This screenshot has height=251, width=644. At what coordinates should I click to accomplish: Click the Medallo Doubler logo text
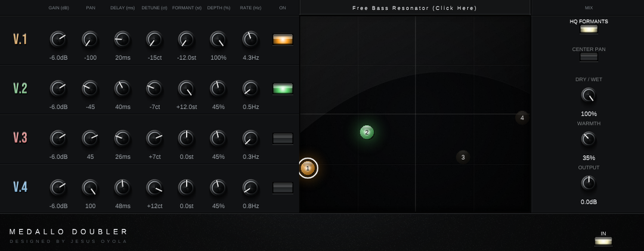point(69,232)
